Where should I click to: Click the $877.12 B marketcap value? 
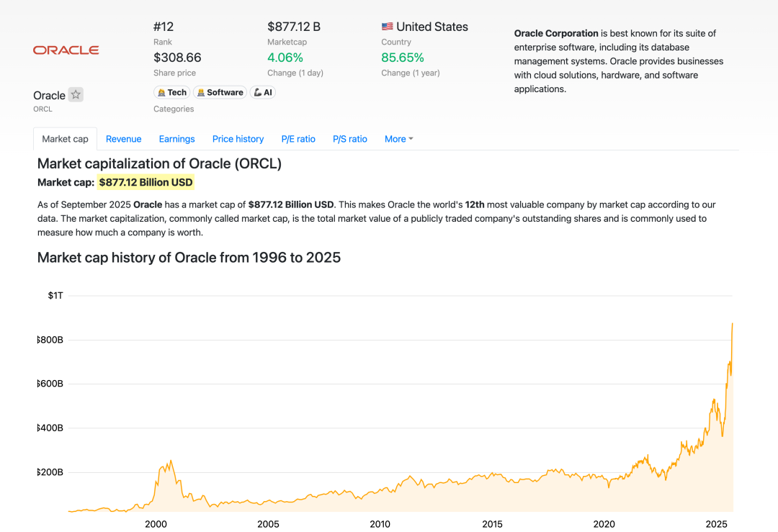pos(294,27)
